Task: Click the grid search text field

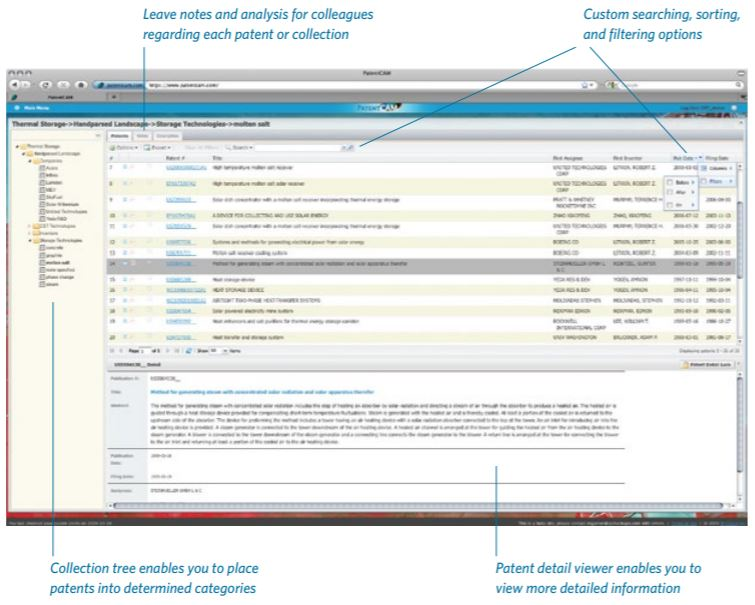Action: pyautogui.click(x=299, y=147)
